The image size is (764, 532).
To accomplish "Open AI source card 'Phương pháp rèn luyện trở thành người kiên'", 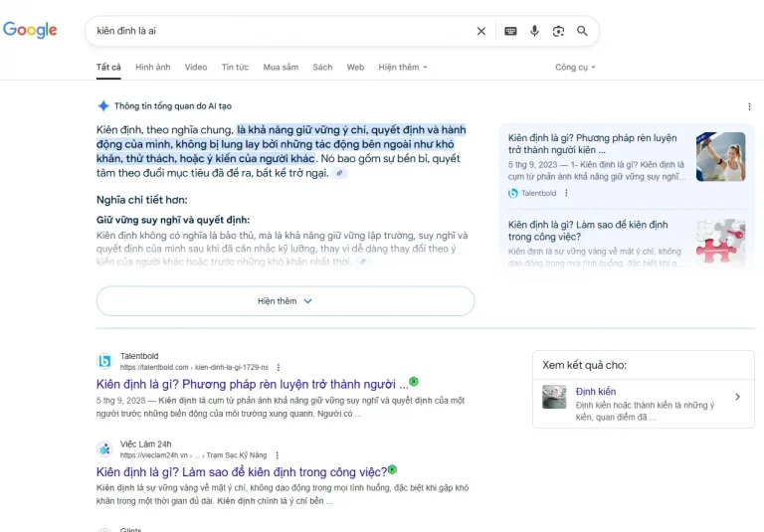I will (593, 144).
